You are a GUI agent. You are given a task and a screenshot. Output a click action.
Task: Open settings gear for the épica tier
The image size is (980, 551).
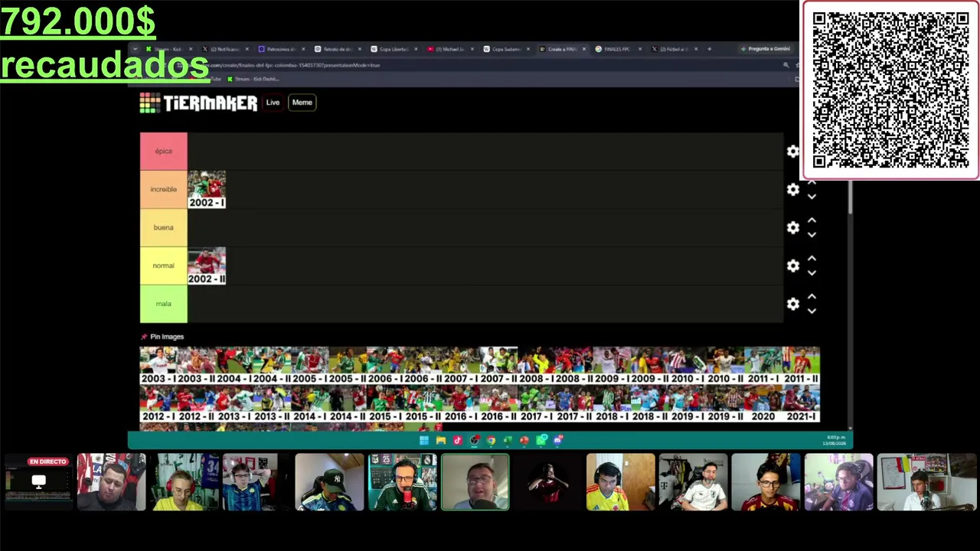793,152
